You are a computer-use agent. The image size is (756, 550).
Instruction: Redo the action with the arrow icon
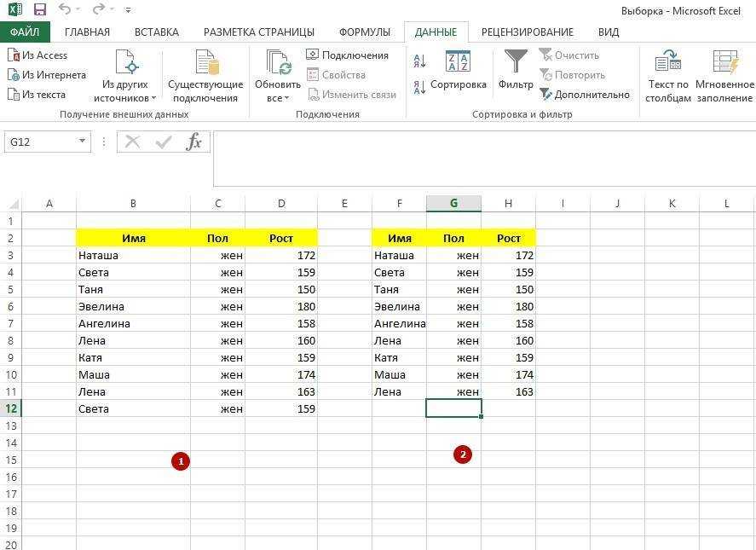[98, 9]
